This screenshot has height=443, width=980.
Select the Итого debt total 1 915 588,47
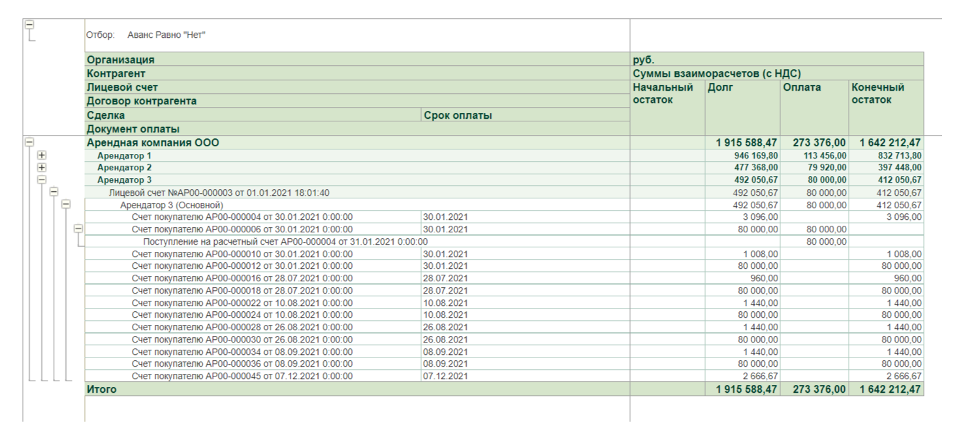[x=744, y=390]
